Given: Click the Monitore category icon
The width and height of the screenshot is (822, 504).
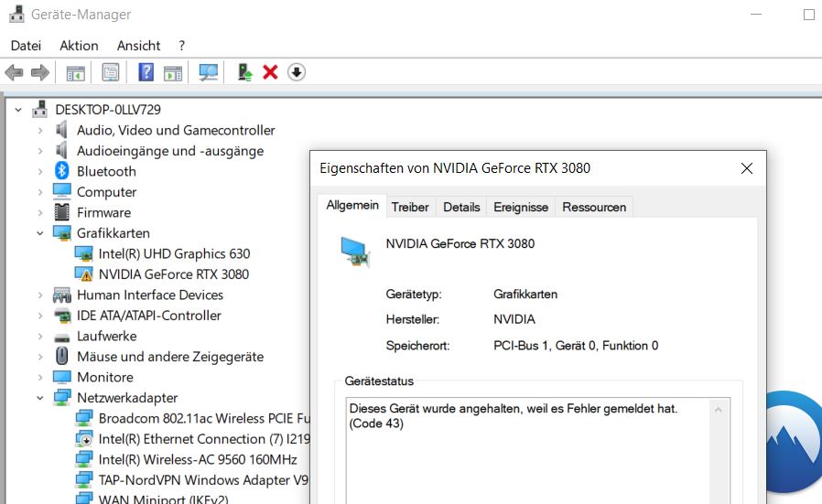Looking at the screenshot, I should pos(62,377).
